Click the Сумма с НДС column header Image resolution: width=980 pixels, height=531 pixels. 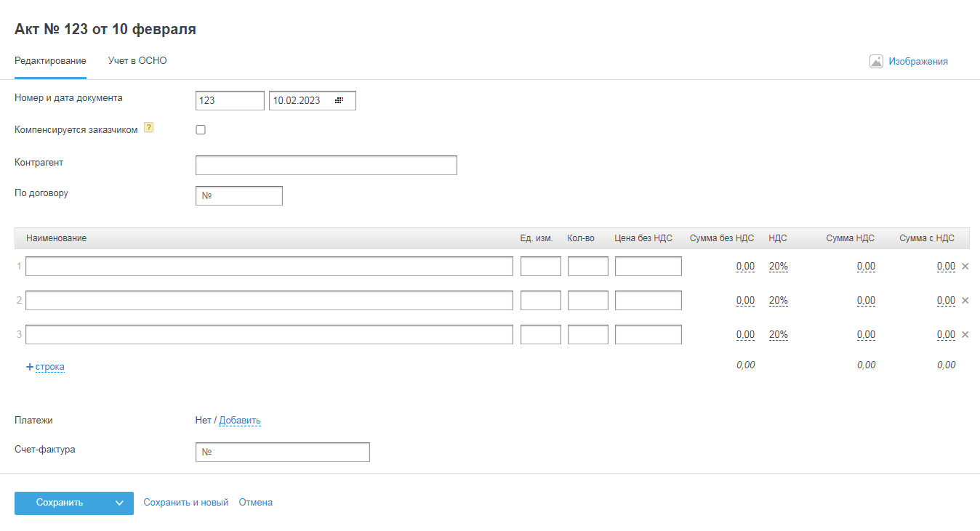[x=927, y=238]
